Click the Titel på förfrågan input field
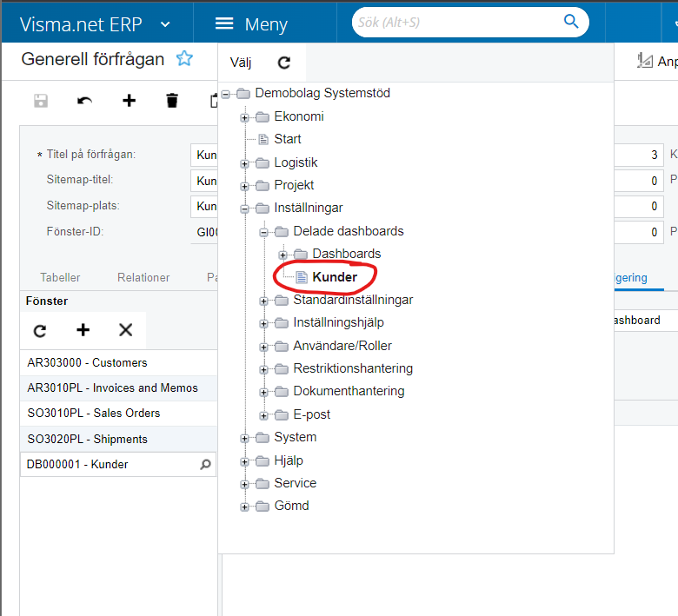Image resolution: width=678 pixels, height=616 pixels. click(204, 156)
